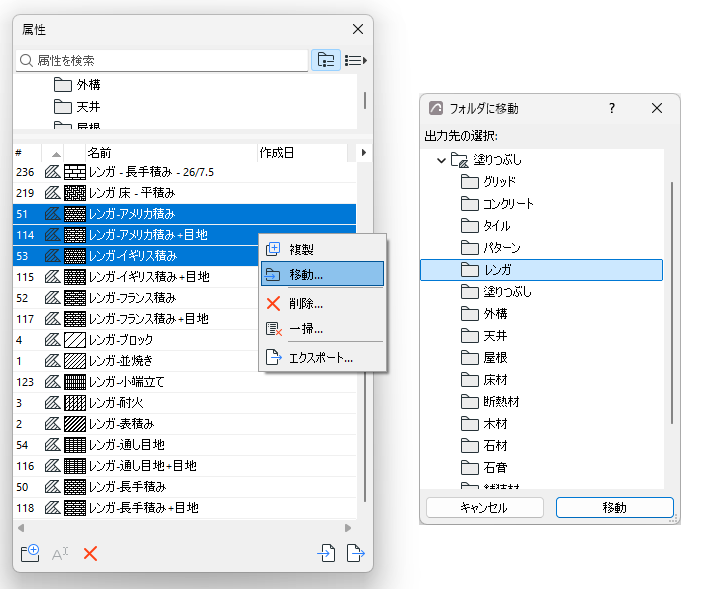Sort by the 名前 column header
The width and height of the screenshot is (704, 589).
pos(171,153)
